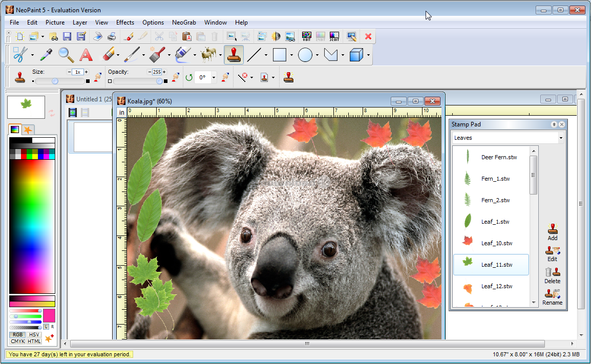The width and height of the screenshot is (591, 364).
Task: Click the Opacity value field showing 255
Action: [x=157, y=72]
